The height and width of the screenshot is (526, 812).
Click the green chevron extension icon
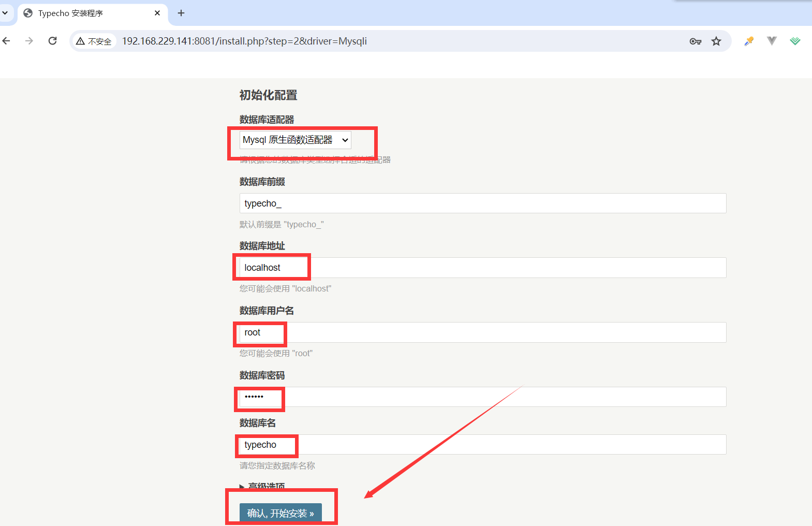(x=795, y=41)
